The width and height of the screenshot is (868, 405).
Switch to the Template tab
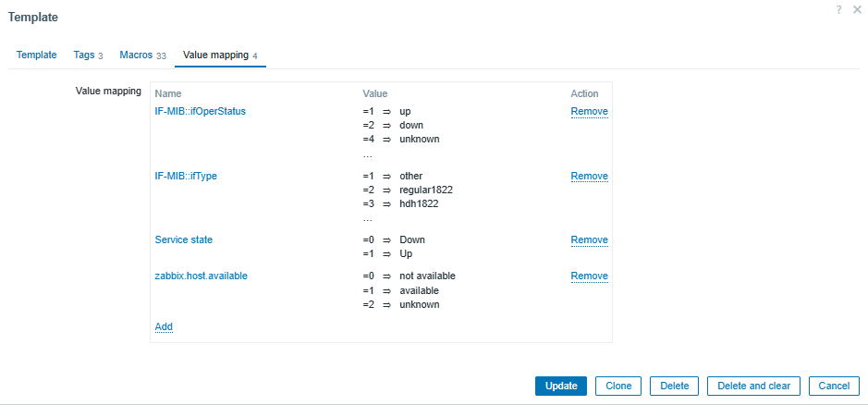click(x=37, y=55)
